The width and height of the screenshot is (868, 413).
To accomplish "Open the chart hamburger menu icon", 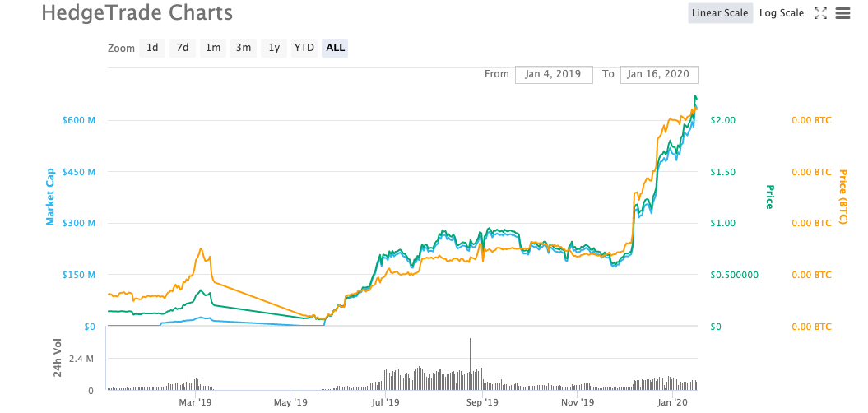I will 842,13.
